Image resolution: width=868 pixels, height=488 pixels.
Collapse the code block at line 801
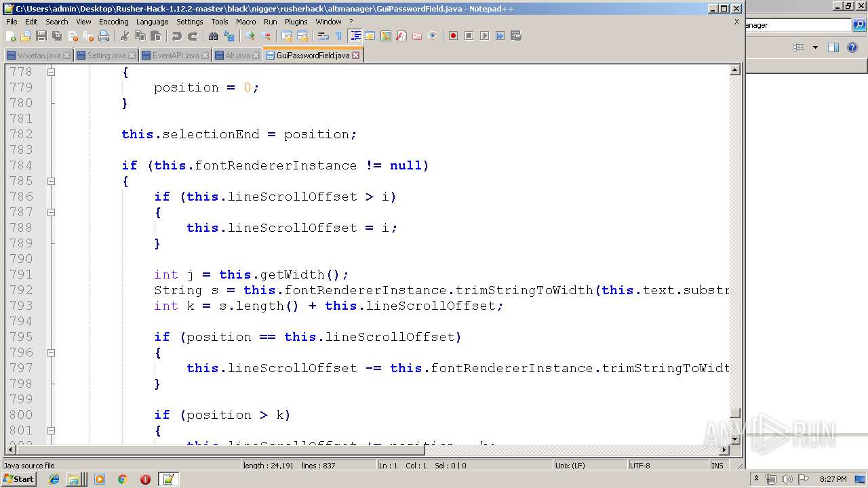pyautogui.click(x=51, y=430)
